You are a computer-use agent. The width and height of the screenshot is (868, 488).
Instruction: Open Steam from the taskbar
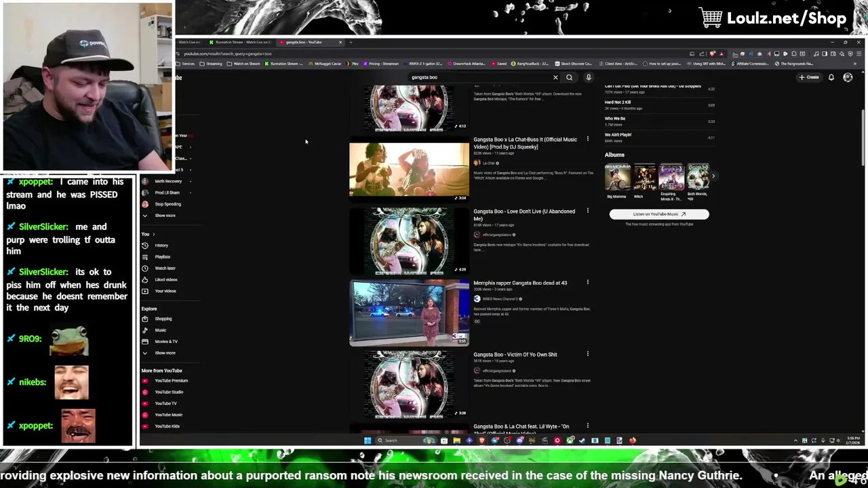click(x=582, y=441)
